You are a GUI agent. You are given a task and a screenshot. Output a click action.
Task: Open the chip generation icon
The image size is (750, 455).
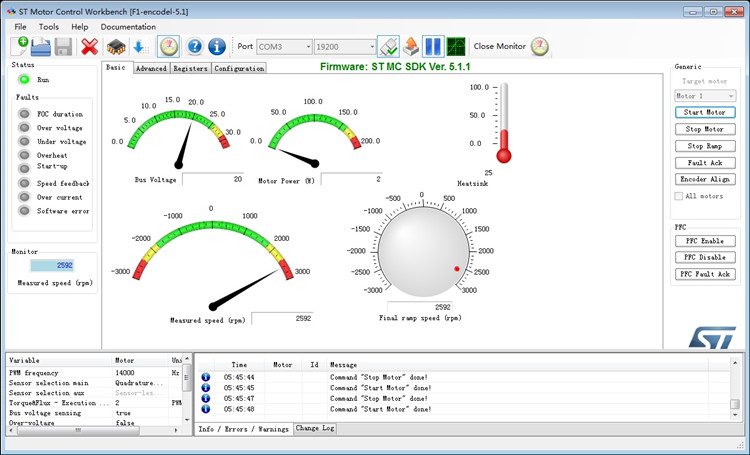pyautogui.click(x=116, y=47)
